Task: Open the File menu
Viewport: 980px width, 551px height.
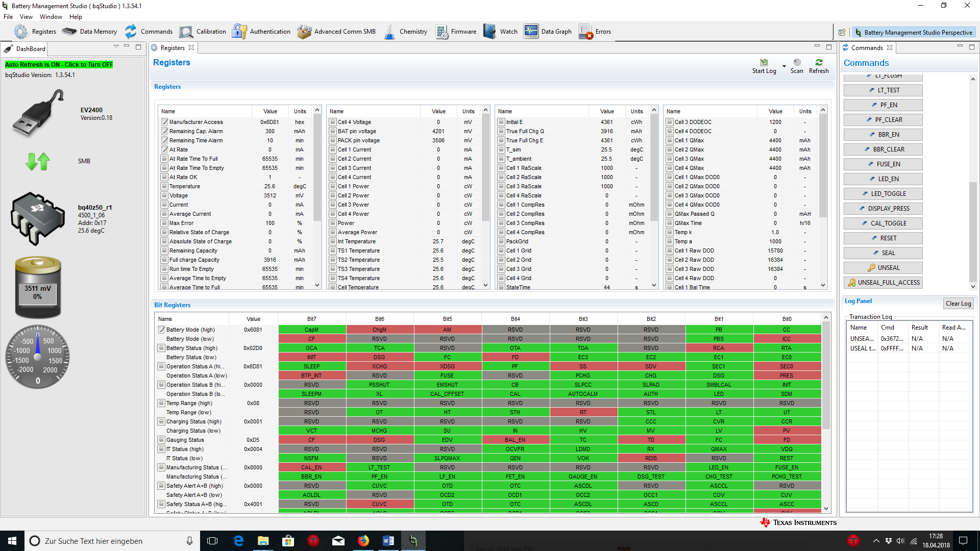Action: click(8, 17)
